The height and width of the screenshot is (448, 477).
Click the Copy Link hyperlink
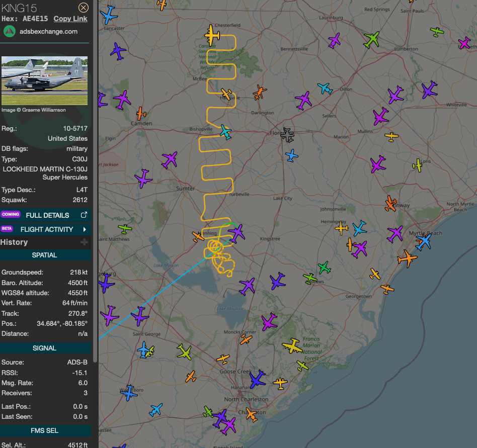[x=70, y=19]
